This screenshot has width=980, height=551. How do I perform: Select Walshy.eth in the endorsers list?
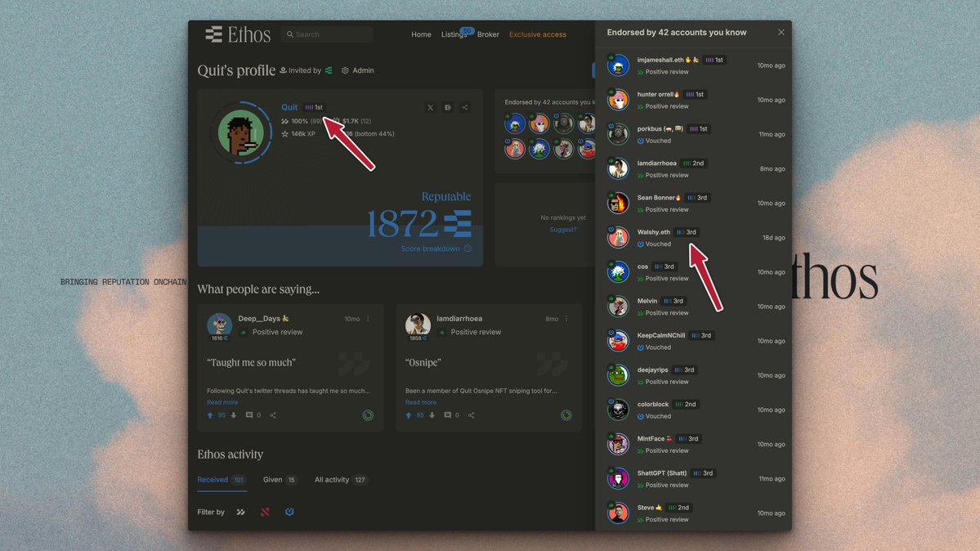[693, 238]
